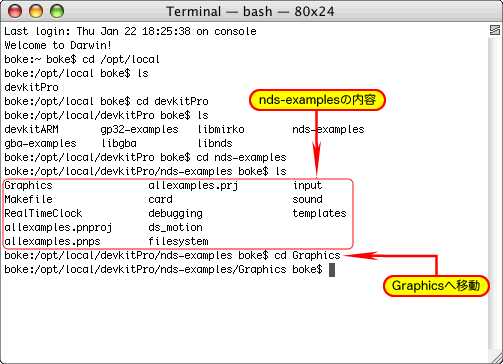Click 'allexamples.pnps' in the listing
Screen dimensions: 503x364
pos(52,241)
